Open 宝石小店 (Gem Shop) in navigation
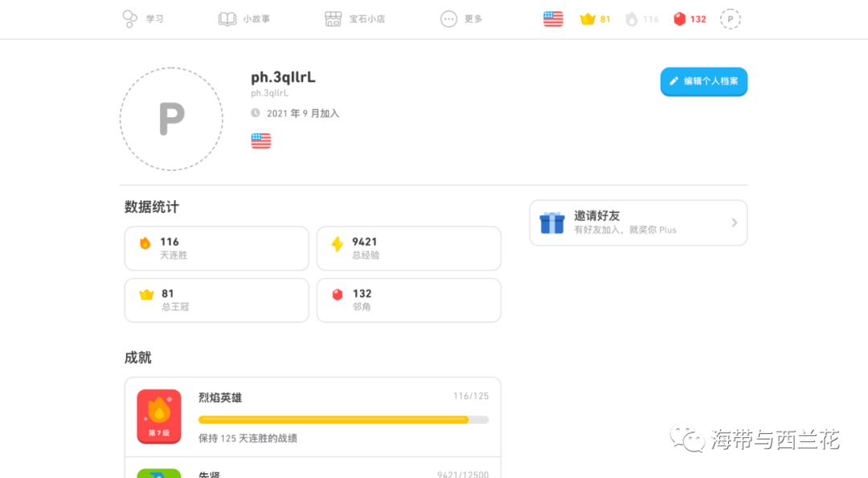The height and width of the screenshot is (478, 868). (x=354, y=19)
